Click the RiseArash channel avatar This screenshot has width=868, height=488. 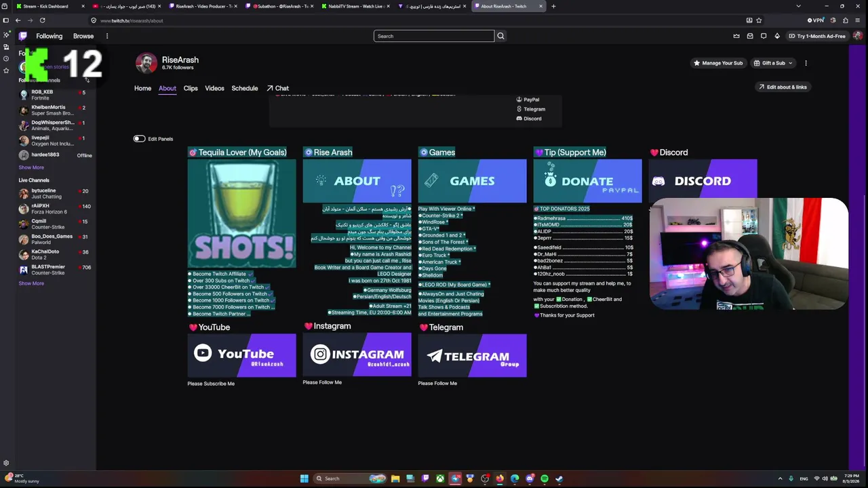pyautogui.click(x=146, y=63)
